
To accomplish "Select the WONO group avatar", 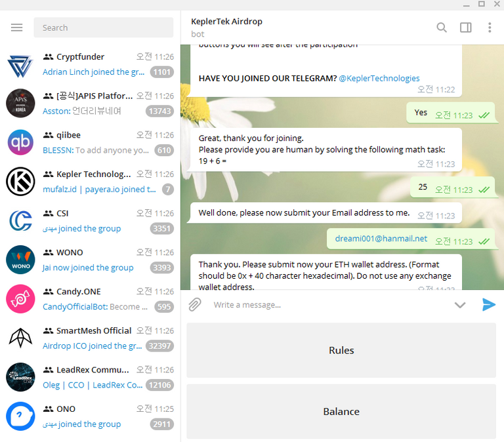I will click(20, 260).
